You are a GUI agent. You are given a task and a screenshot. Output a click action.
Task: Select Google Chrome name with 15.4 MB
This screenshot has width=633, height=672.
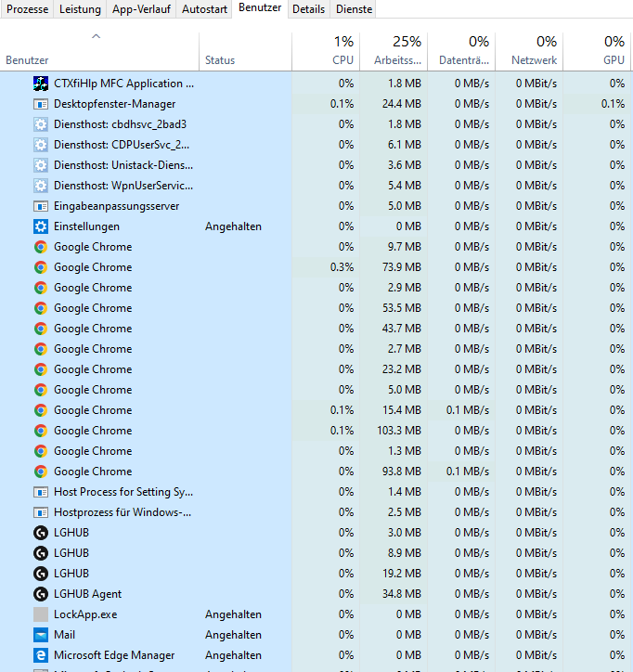coord(93,410)
